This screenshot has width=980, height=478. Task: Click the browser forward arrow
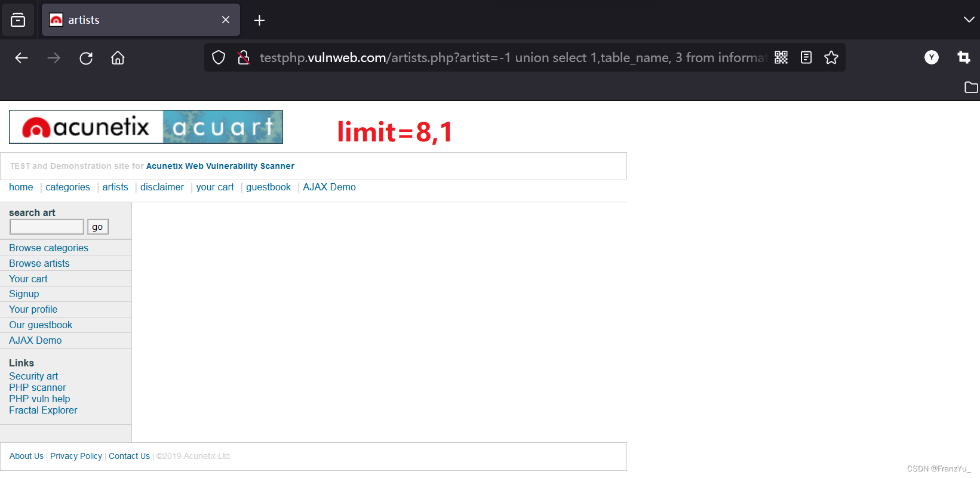click(54, 58)
